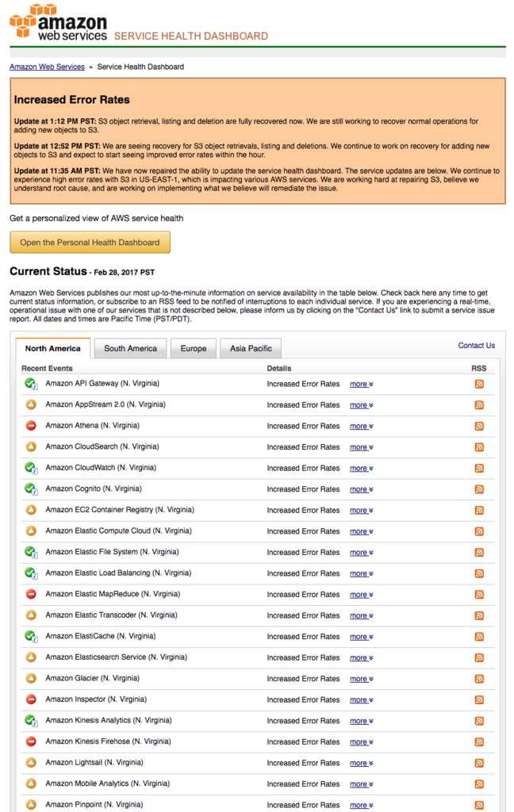The width and height of the screenshot is (514, 812).
Task: Open RSS feed for Amazon ElastiCache
Action: (479, 637)
